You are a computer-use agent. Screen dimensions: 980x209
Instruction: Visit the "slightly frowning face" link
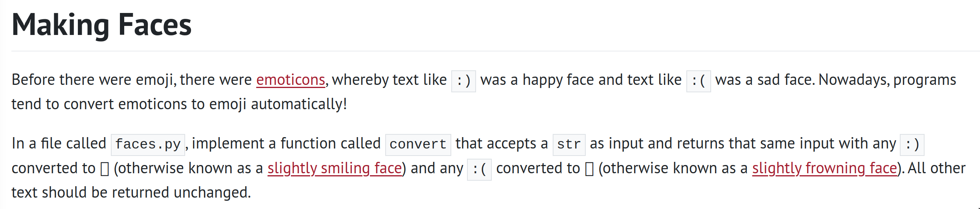point(825,168)
